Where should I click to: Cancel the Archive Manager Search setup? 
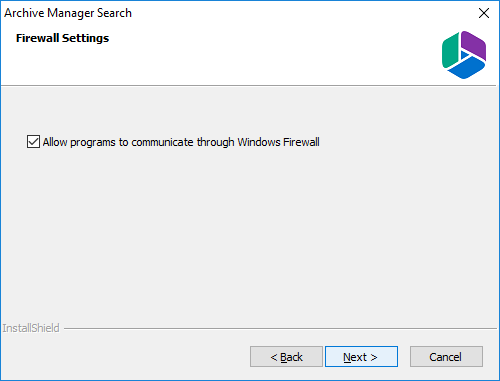pos(446,357)
